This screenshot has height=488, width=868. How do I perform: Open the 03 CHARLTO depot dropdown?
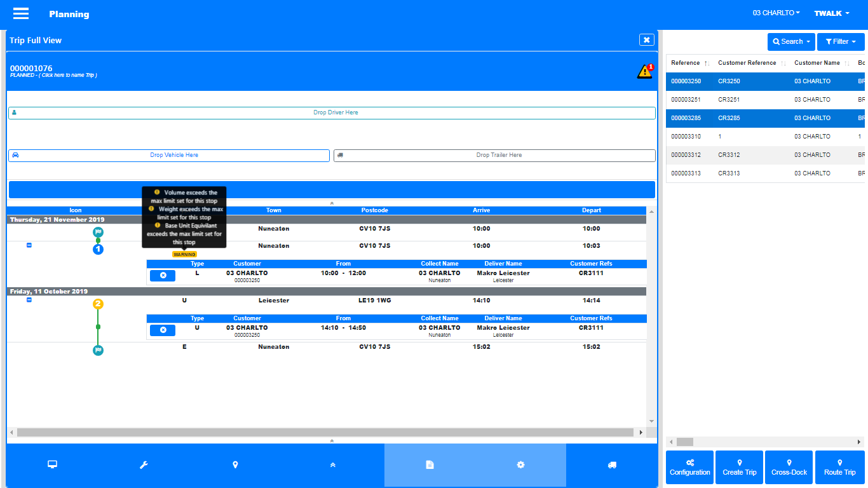tap(776, 13)
